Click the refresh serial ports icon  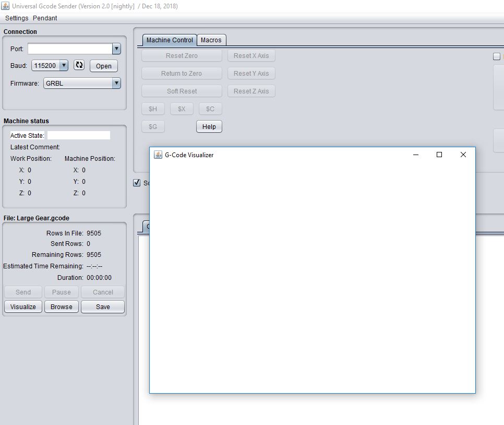tap(79, 65)
